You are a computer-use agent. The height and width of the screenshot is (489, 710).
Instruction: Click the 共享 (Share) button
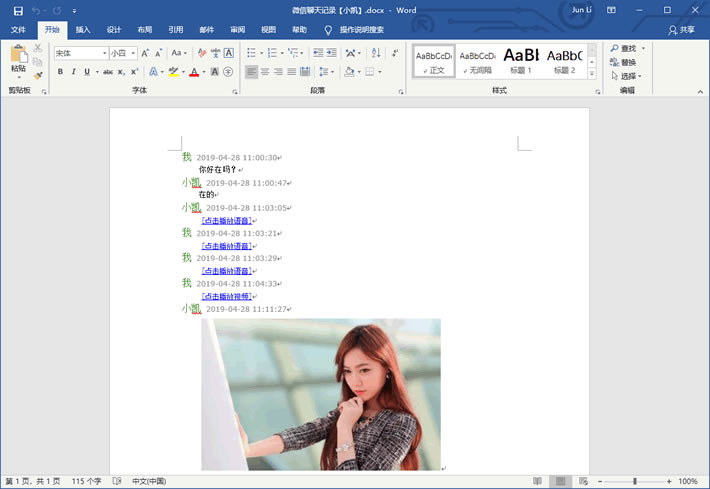pyautogui.click(x=681, y=30)
